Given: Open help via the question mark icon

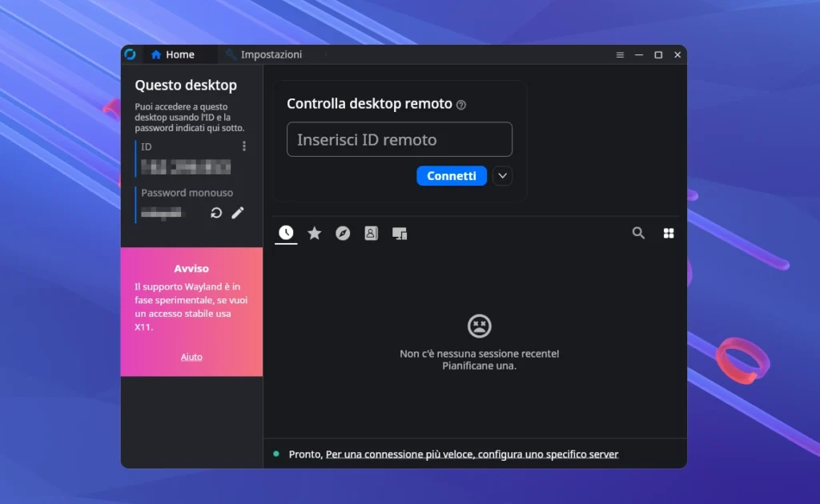Looking at the screenshot, I should [x=461, y=104].
